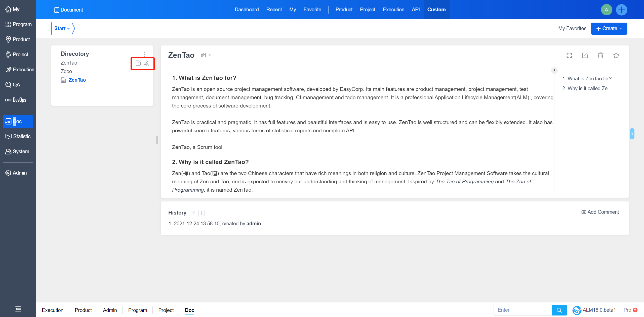644x317 pixels.
Task: Click the fullscreen icon for the document
Action: point(569,55)
